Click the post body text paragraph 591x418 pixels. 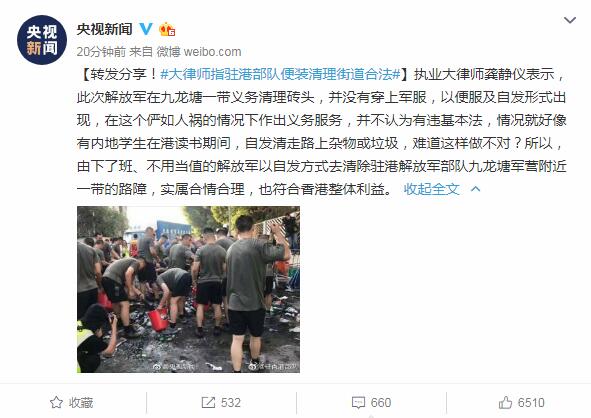(x=322, y=132)
